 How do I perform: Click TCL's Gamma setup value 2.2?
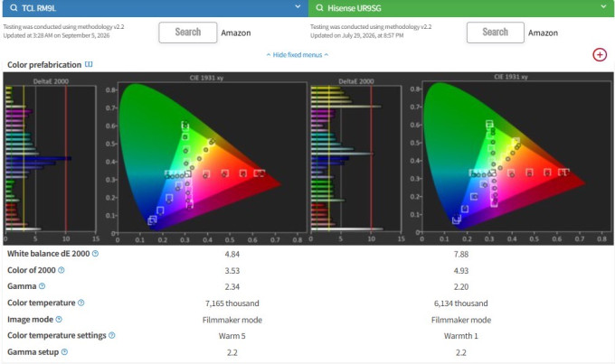(232, 352)
